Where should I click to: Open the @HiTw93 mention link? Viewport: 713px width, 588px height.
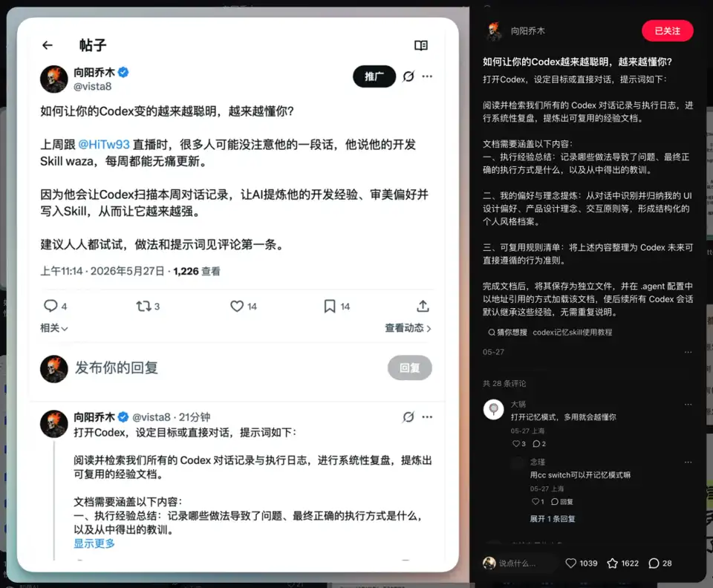pos(104,145)
